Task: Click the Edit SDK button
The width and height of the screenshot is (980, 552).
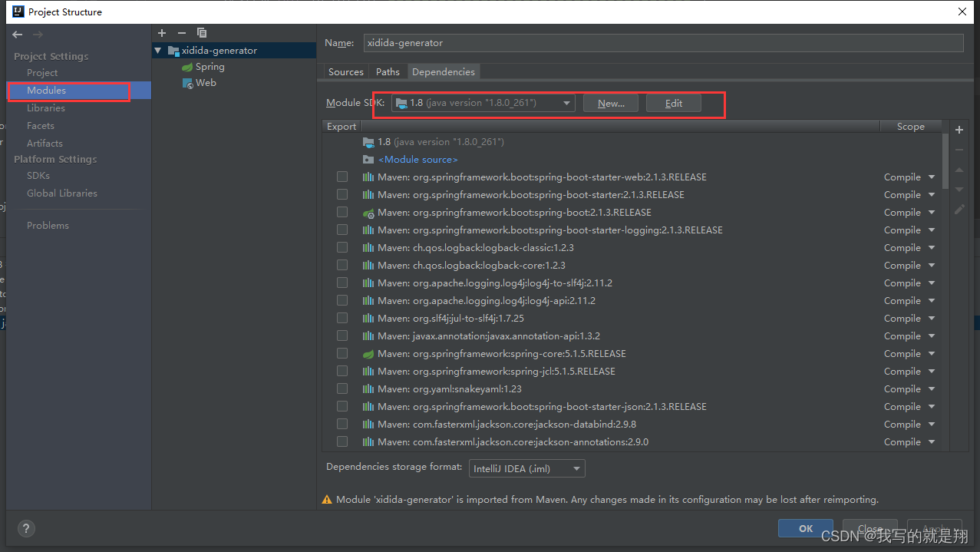Action: (x=674, y=104)
